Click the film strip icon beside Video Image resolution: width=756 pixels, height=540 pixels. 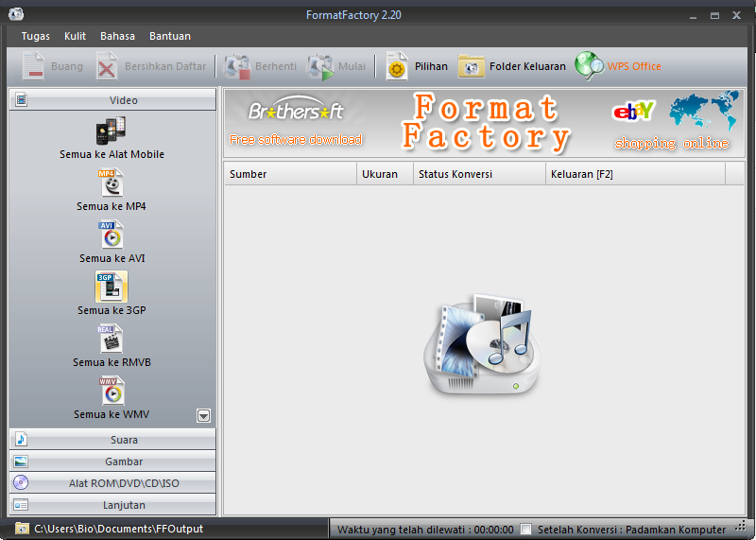pos(21,100)
